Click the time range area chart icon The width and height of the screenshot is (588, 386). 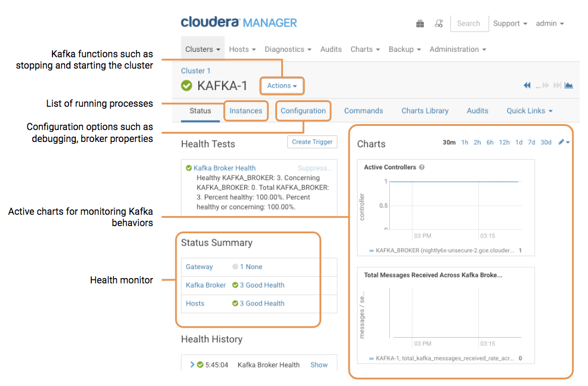569,85
